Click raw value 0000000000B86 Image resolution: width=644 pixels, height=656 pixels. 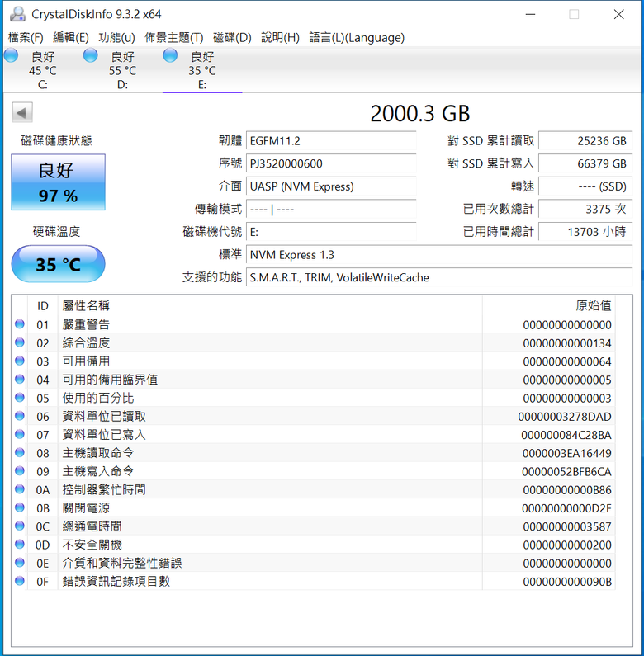pos(567,490)
